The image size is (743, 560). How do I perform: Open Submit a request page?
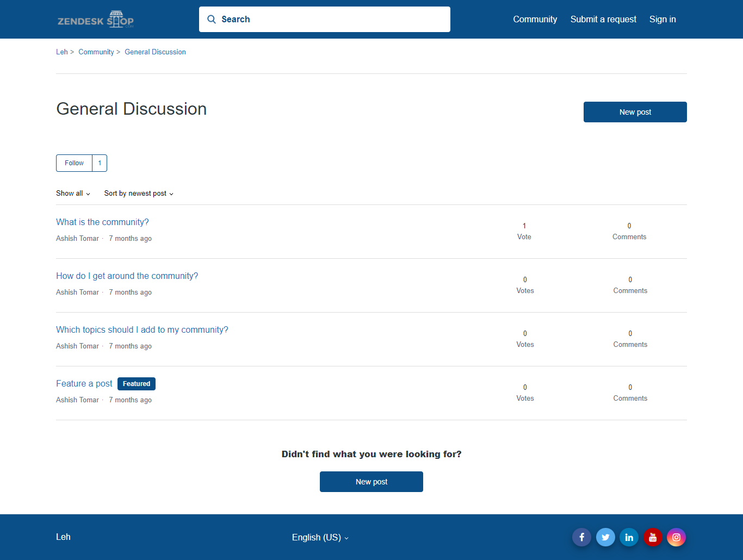[603, 20]
